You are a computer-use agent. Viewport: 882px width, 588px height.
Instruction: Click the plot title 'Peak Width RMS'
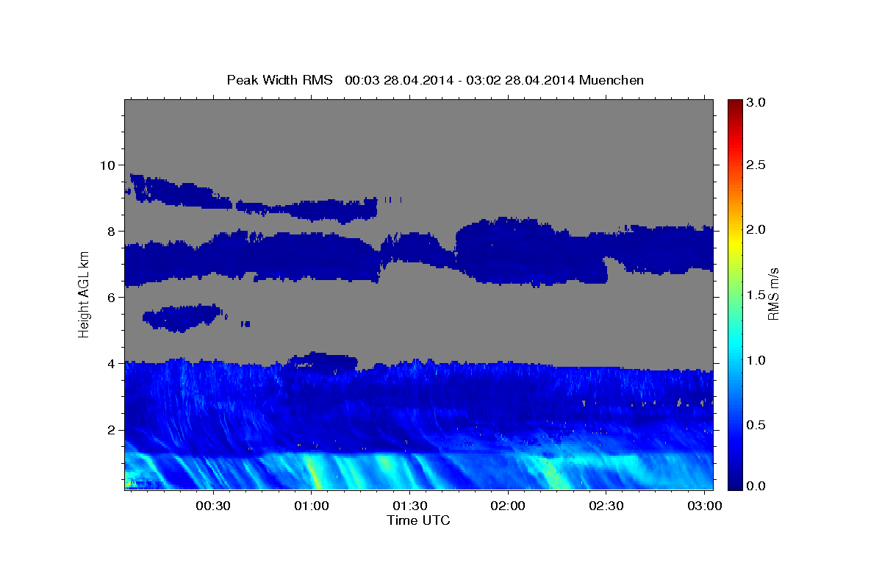click(279, 79)
